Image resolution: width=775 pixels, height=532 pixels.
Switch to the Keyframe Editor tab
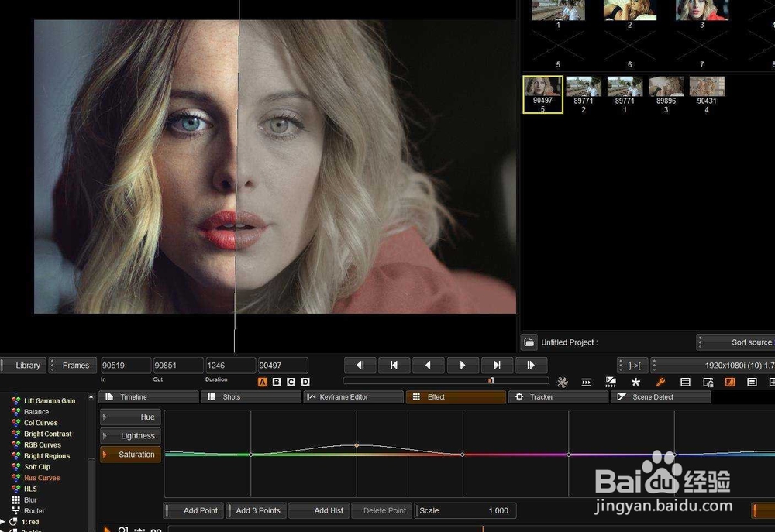tap(353, 397)
